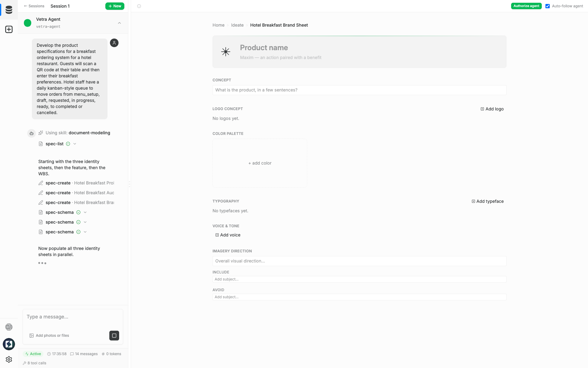Click pencil icon for Hotel Breakfast Prol spec-create
The width and height of the screenshot is (588, 368).
tap(41, 183)
